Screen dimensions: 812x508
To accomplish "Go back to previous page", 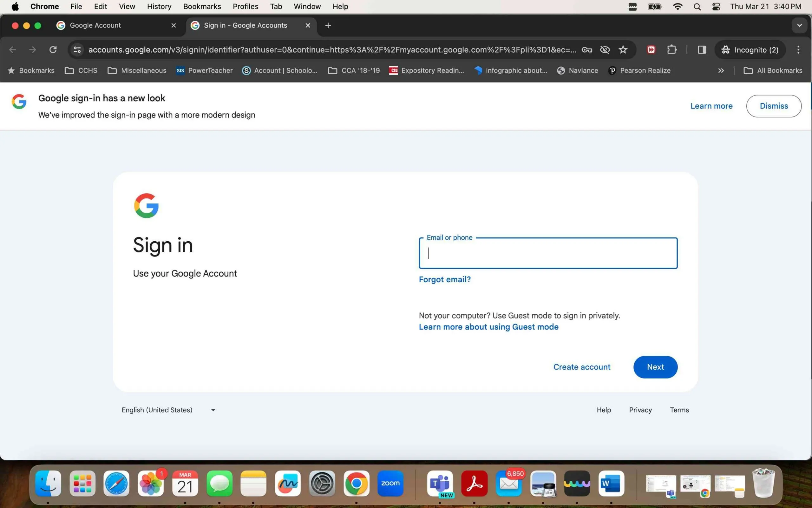I will point(12,50).
